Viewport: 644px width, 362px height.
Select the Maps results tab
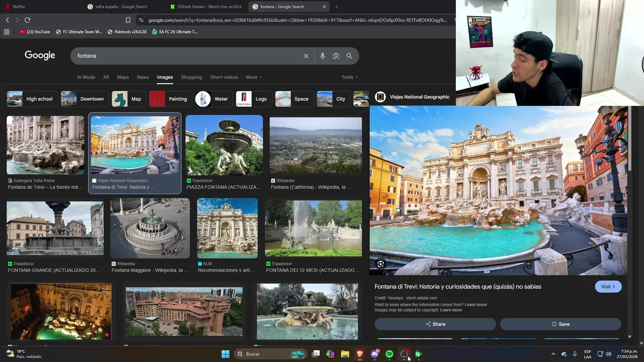coord(123,77)
